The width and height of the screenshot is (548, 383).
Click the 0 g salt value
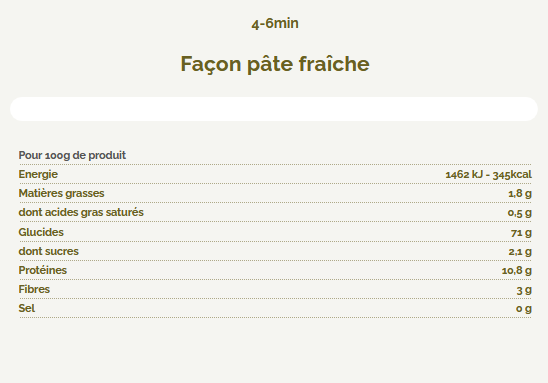point(524,309)
